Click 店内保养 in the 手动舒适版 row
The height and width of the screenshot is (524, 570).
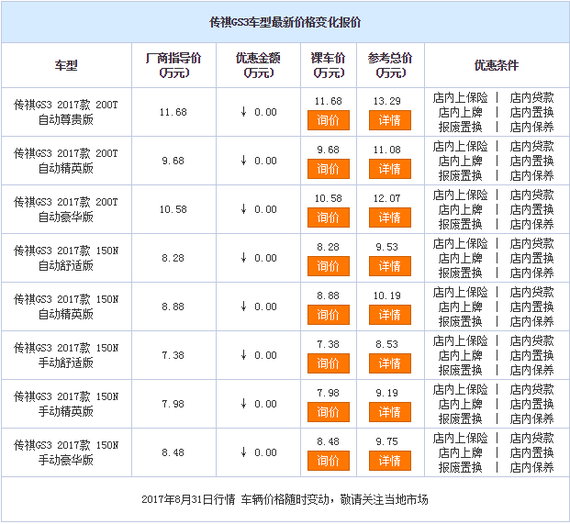pos(532,371)
